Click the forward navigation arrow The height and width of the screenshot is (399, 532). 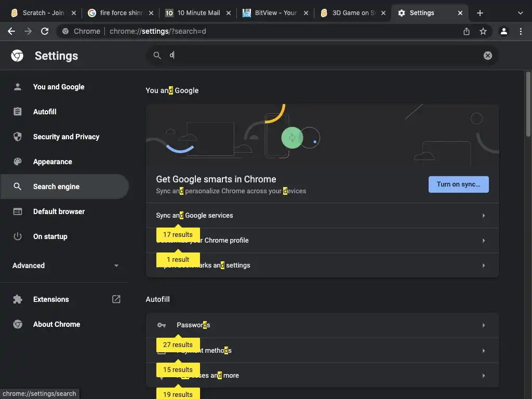[x=28, y=31]
